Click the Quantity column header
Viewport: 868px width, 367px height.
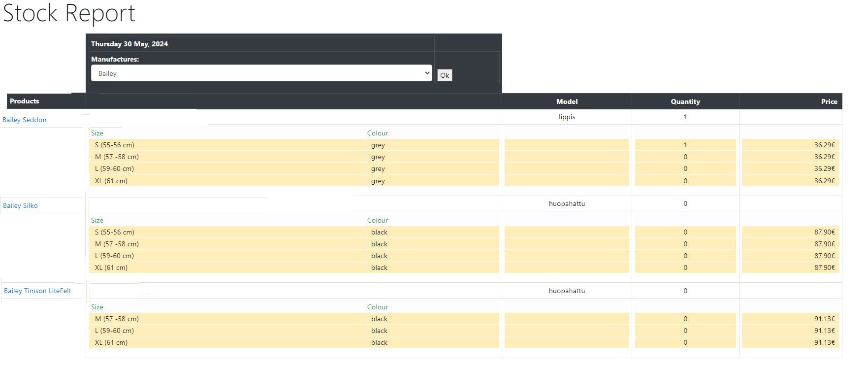(x=685, y=101)
